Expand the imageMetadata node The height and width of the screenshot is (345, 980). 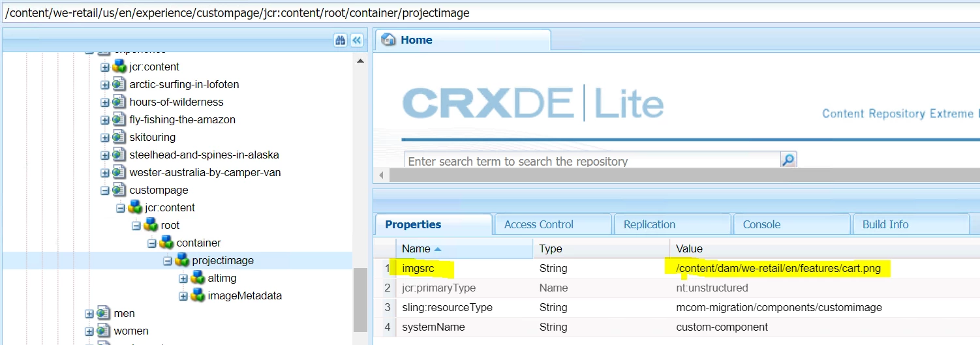183,296
